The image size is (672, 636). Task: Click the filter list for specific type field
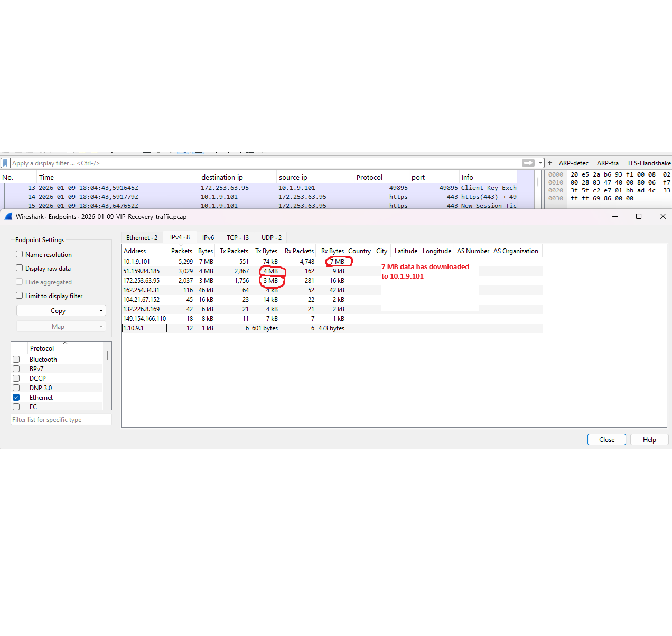[61, 419]
